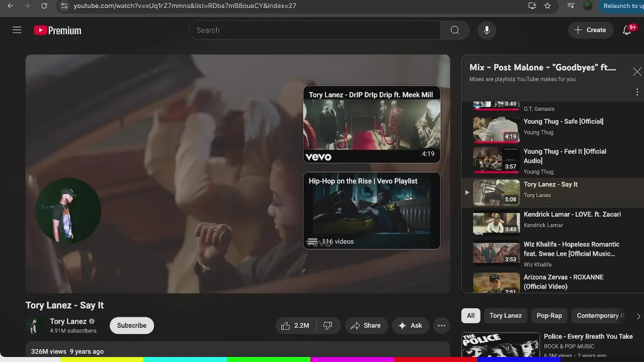Screen dimensions: 644x362
Task: Start voice search with microphone icon
Action: 487,30
